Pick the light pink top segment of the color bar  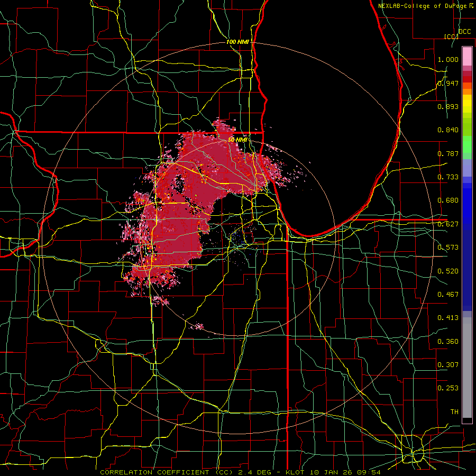(x=467, y=57)
